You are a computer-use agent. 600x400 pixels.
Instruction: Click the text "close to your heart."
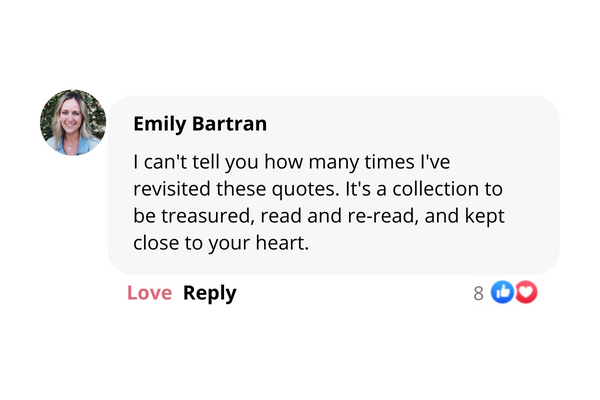point(221,243)
